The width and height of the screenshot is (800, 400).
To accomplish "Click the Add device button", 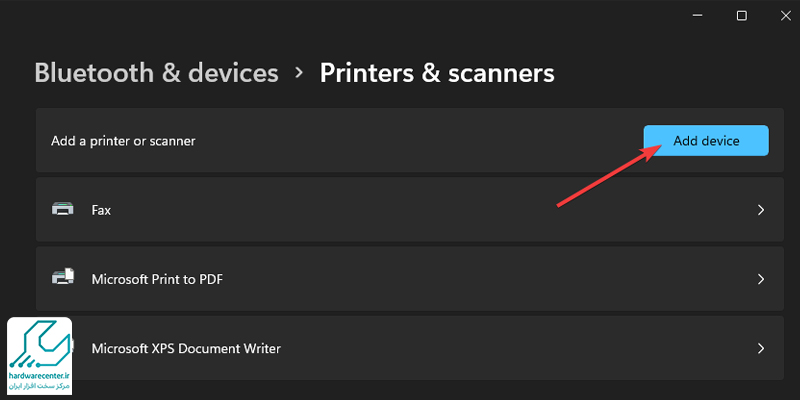I will coord(706,141).
